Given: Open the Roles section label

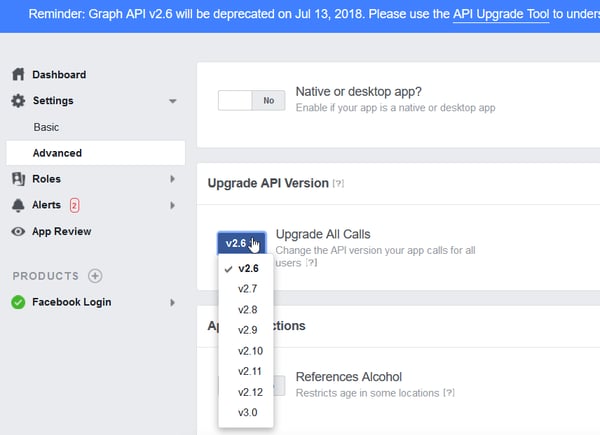Looking at the screenshot, I should tap(46, 179).
